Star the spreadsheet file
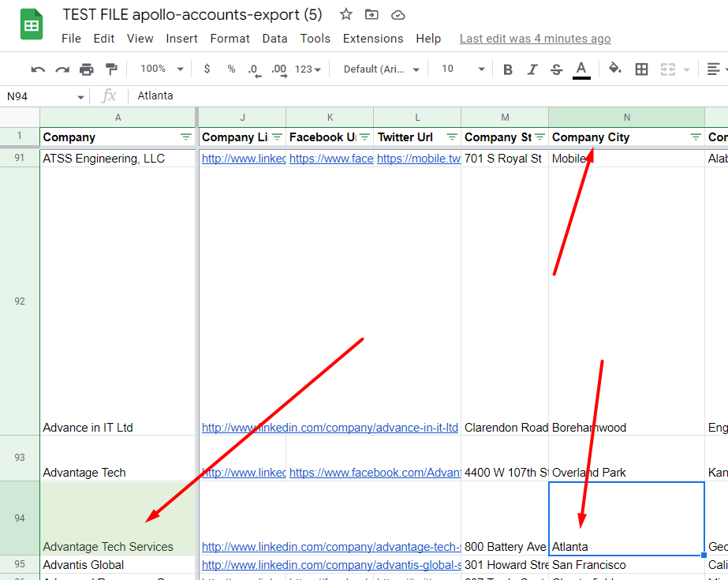 click(345, 14)
